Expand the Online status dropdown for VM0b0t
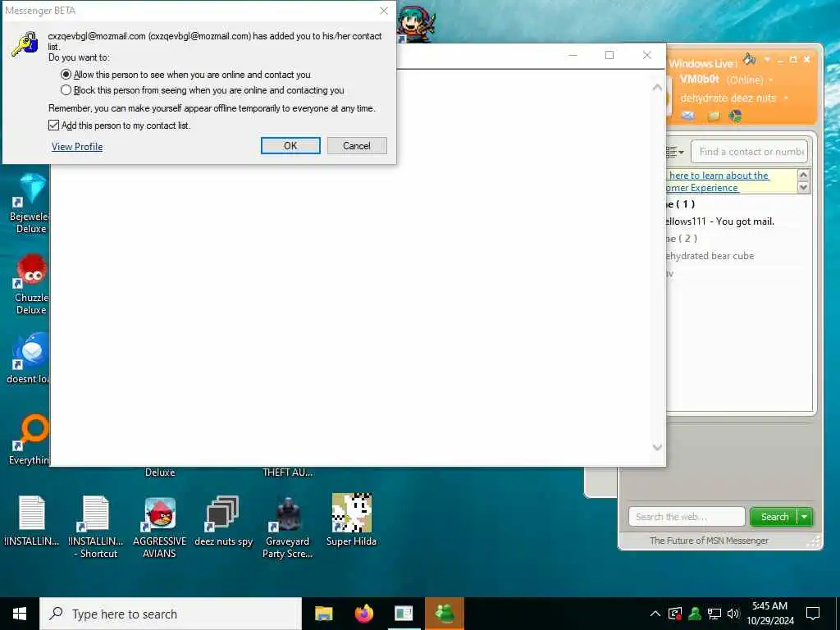This screenshot has height=630, width=840. pos(771,80)
